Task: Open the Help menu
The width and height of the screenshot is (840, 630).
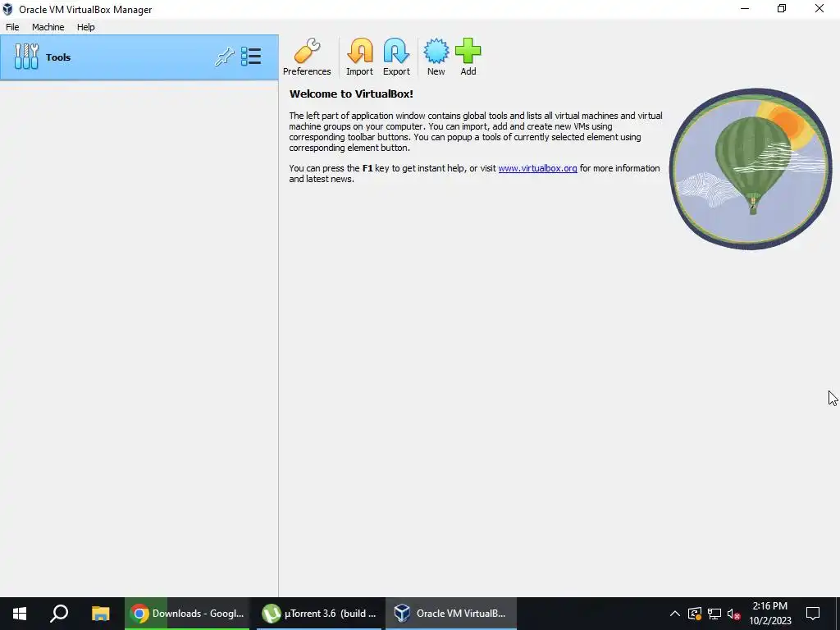Action: coord(85,27)
